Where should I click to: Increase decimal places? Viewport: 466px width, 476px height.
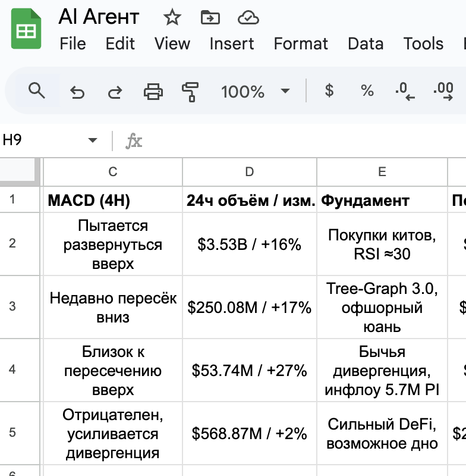point(443,91)
